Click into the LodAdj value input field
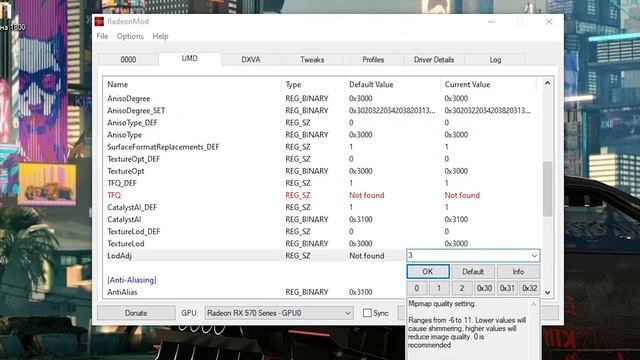The width and height of the screenshot is (640, 360). coord(468,256)
